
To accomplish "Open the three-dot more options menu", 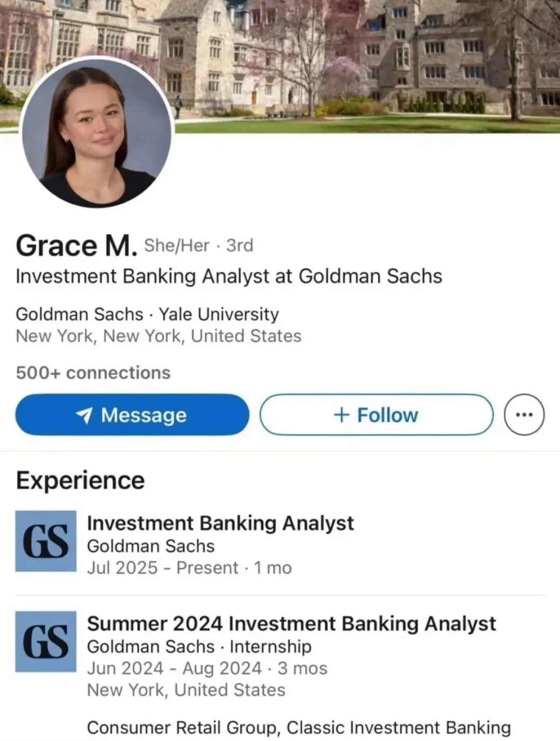I will [524, 414].
